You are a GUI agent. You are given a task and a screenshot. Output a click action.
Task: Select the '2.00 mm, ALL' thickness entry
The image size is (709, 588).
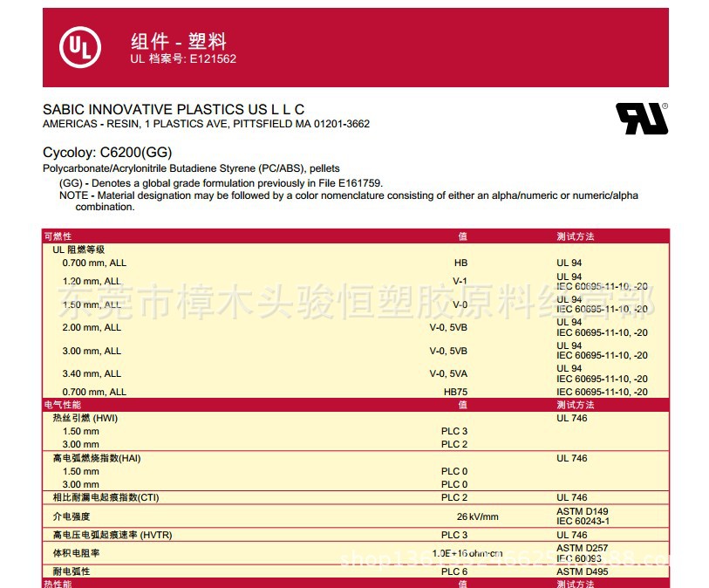coord(92,327)
